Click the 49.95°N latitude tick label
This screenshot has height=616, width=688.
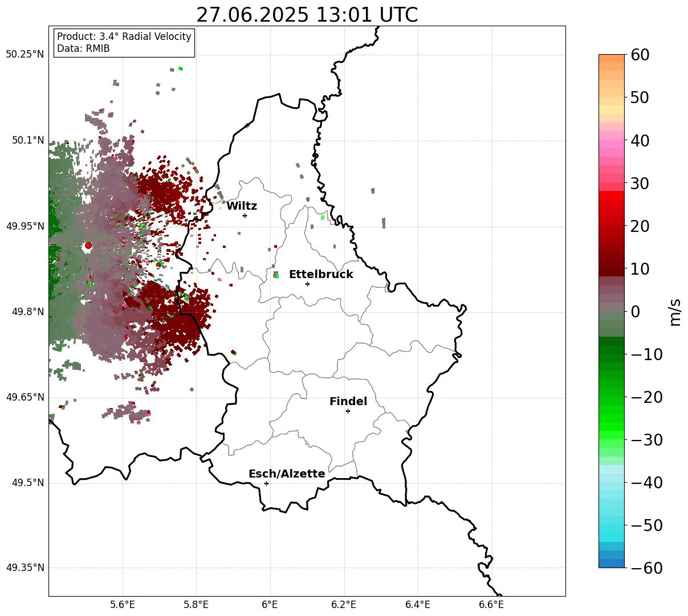[25, 226]
